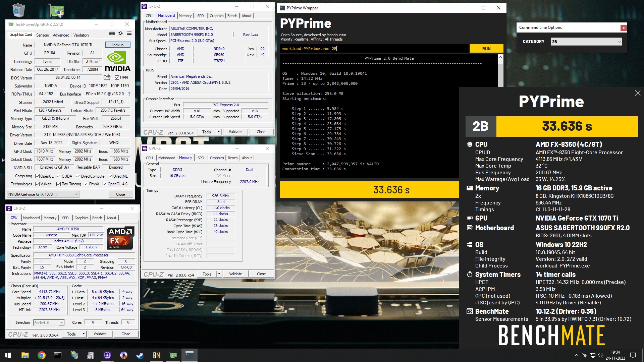Open Windows Start menu
Viewport: 644px width, 362px height.
click(8, 355)
